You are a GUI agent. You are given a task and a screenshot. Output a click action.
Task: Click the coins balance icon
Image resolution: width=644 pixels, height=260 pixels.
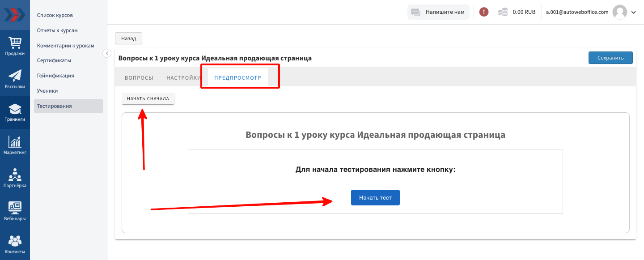(504, 12)
